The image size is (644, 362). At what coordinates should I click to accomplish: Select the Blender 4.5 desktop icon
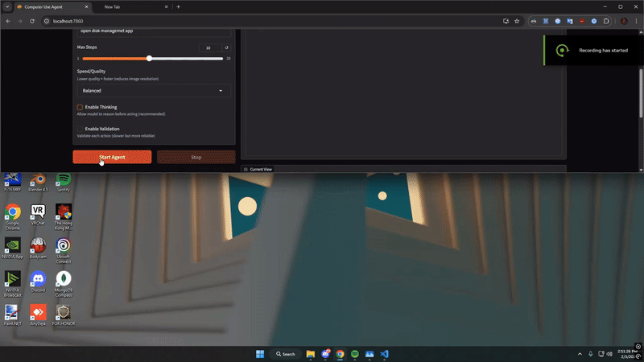(38, 183)
